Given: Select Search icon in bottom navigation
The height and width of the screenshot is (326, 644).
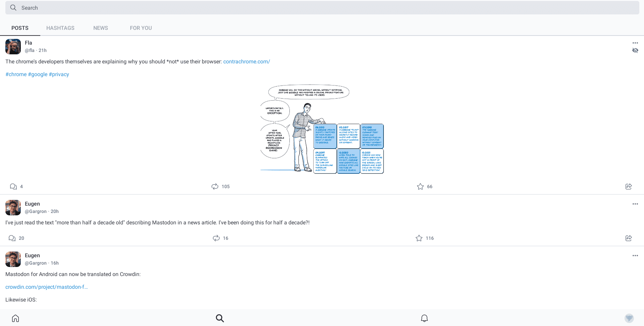Looking at the screenshot, I should pos(220,318).
